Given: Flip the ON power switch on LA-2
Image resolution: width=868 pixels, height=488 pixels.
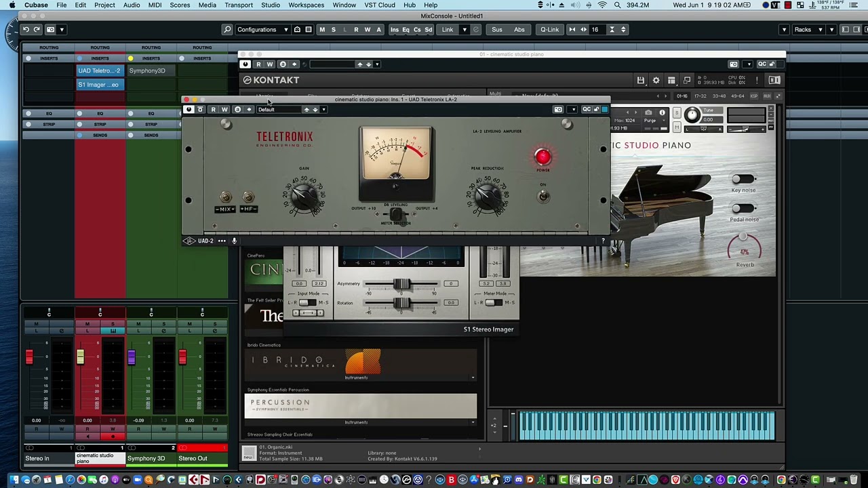Looking at the screenshot, I should (542, 196).
